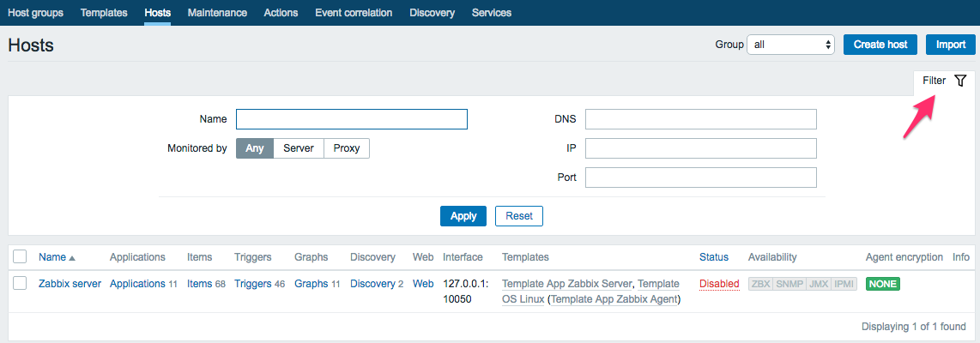Open the Zabbix server host link
The image size is (980, 343).
point(70,284)
